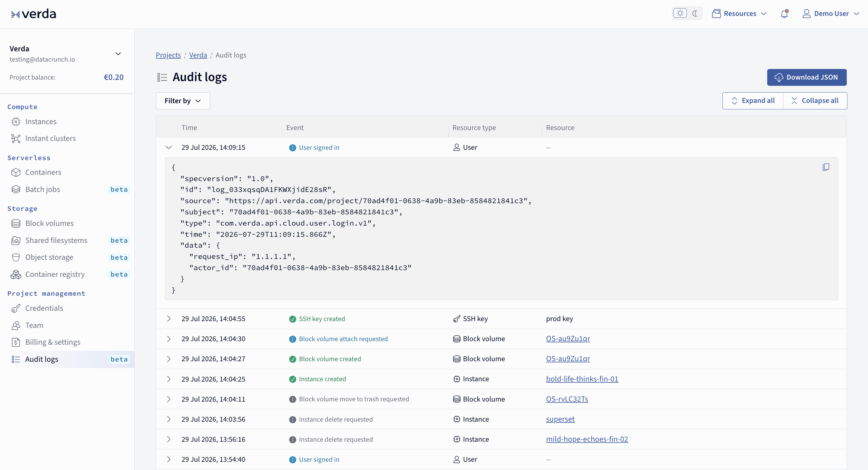868x470 pixels.
Task: Click the Instances chip icon in sidebar
Action: pos(16,121)
